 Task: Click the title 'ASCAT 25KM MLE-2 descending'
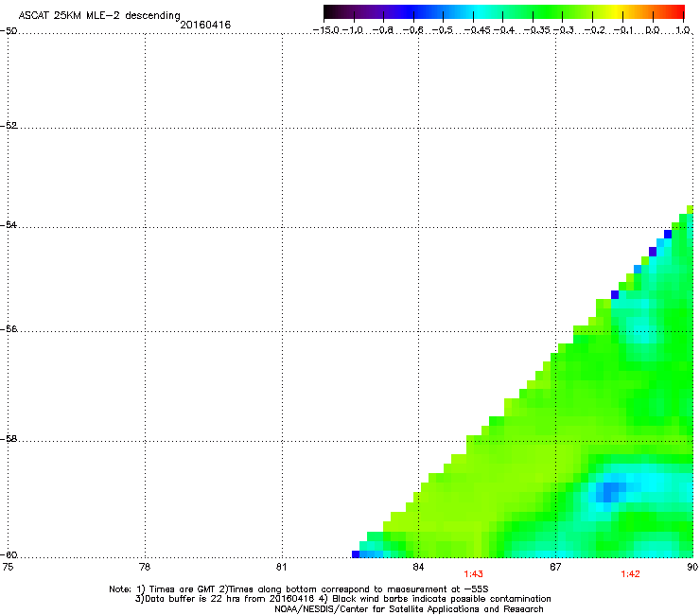[x=99, y=16]
